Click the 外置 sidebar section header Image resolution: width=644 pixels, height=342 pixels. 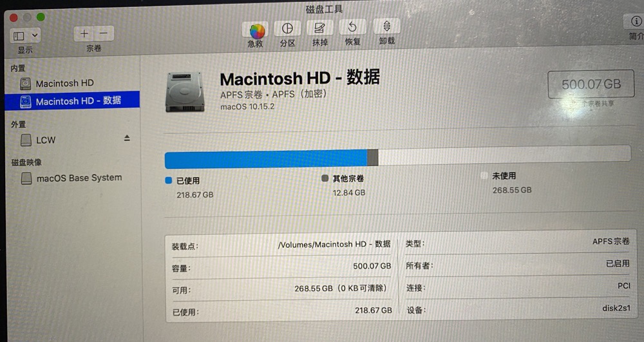coord(19,124)
